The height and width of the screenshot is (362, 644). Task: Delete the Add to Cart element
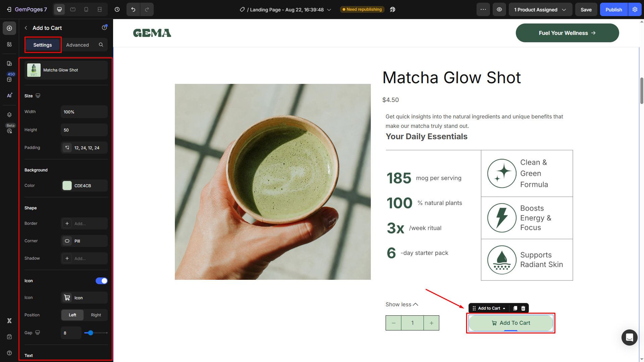pyautogui.click(x=523, y=308)
